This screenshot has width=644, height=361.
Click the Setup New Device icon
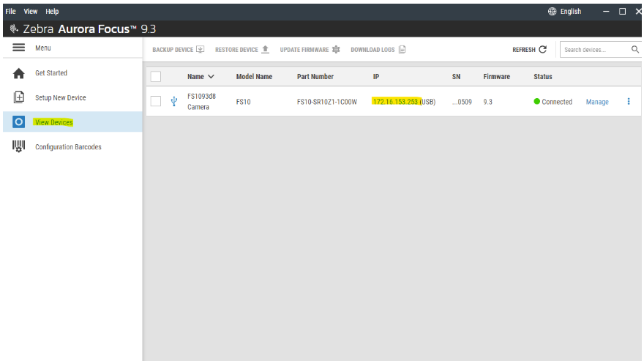pyautogui.click(x=19, y=97)
